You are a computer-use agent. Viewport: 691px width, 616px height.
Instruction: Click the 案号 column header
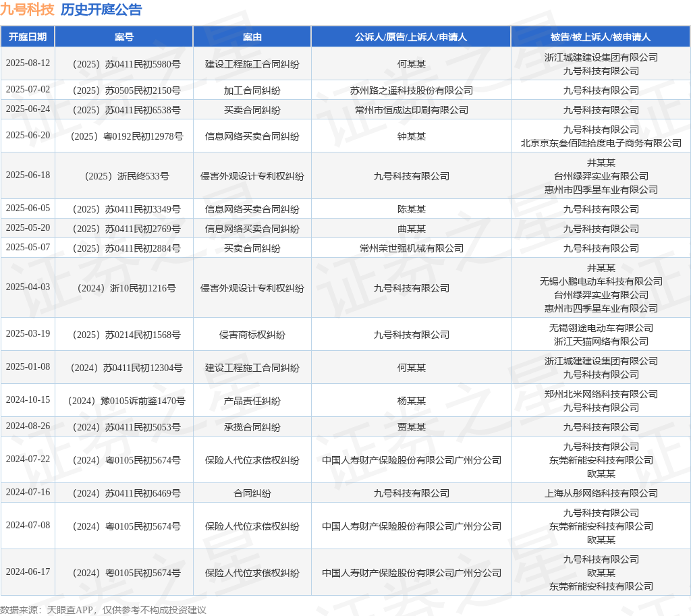[x=124, y=37]
